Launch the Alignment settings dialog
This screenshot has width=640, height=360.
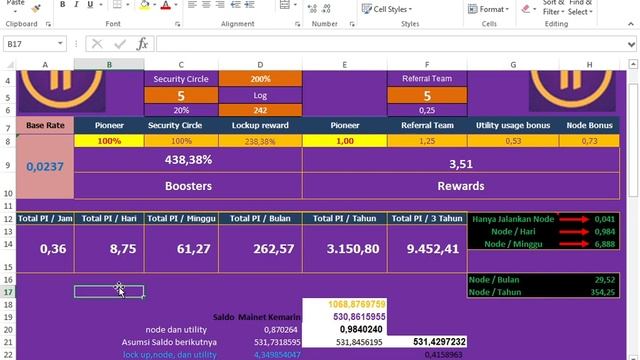[297, 24]
